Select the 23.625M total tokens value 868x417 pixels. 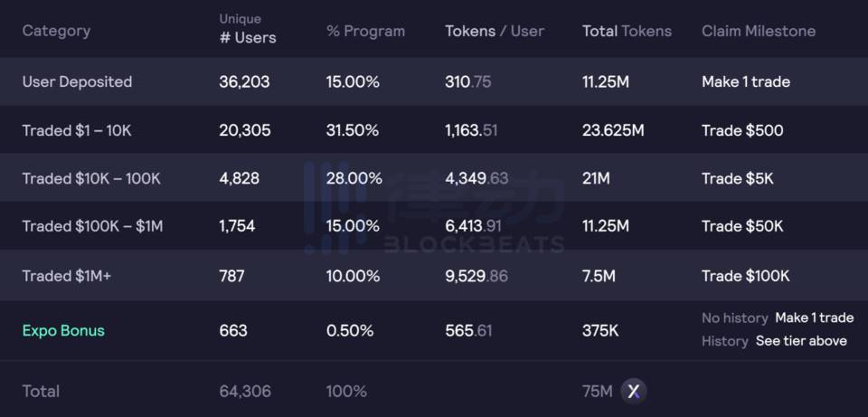[x=613, y=130]
